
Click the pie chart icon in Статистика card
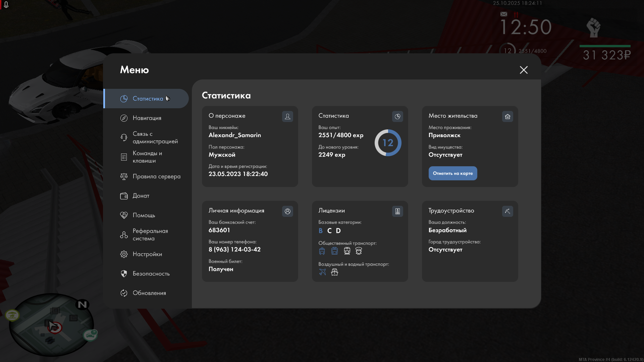tap(397, 116)
